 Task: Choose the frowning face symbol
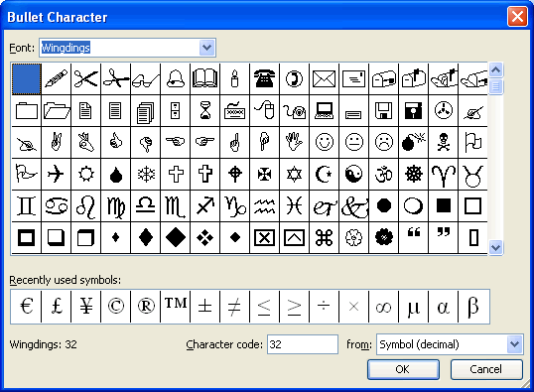click(x=384, y=142)
